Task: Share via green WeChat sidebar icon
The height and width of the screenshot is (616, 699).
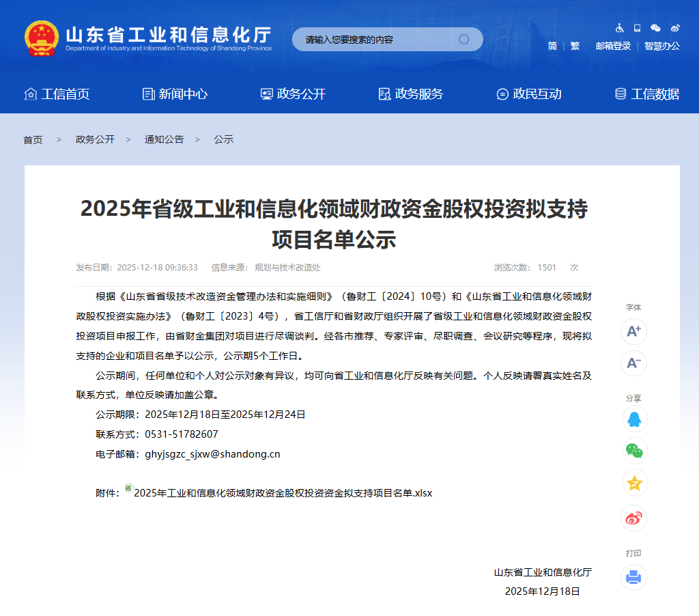Action: click(x=633, y=451)
